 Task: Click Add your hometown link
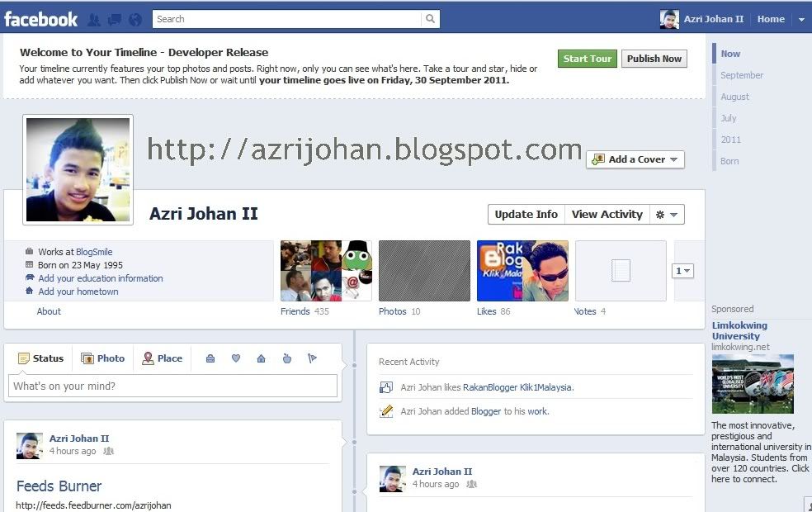coord(78,292)
